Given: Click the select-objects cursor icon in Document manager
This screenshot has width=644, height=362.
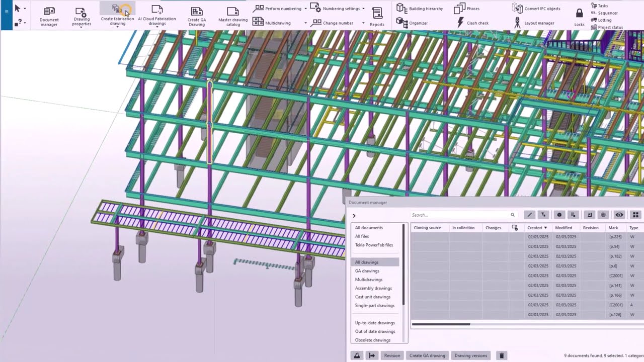Looking at the screenshot, I should coord(543,215).
